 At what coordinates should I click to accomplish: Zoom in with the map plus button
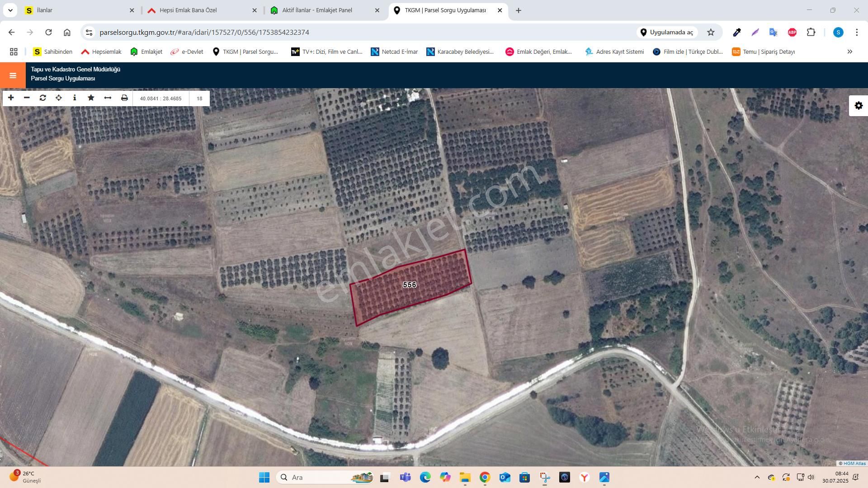click(x=11, y=98)
